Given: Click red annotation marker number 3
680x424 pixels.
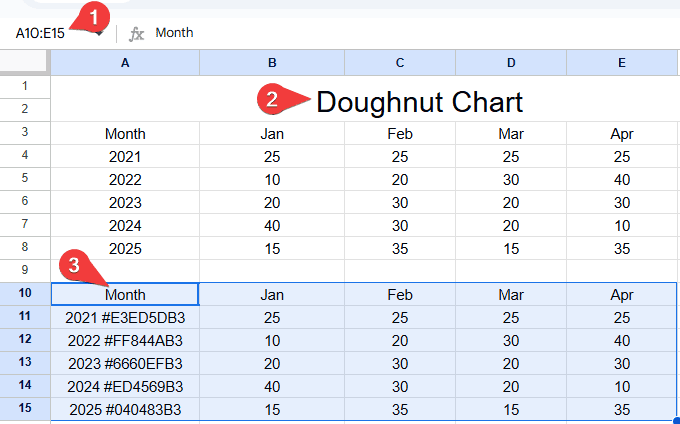Looking at the screenshot, I should 71,266.
